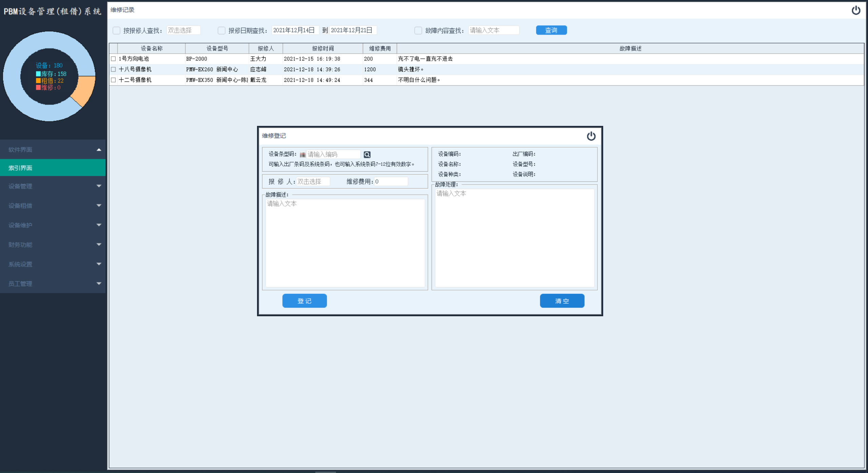868x473 pixels.
Task: Tick the 故障内容查找 checkbox
Action: point(418,31)
